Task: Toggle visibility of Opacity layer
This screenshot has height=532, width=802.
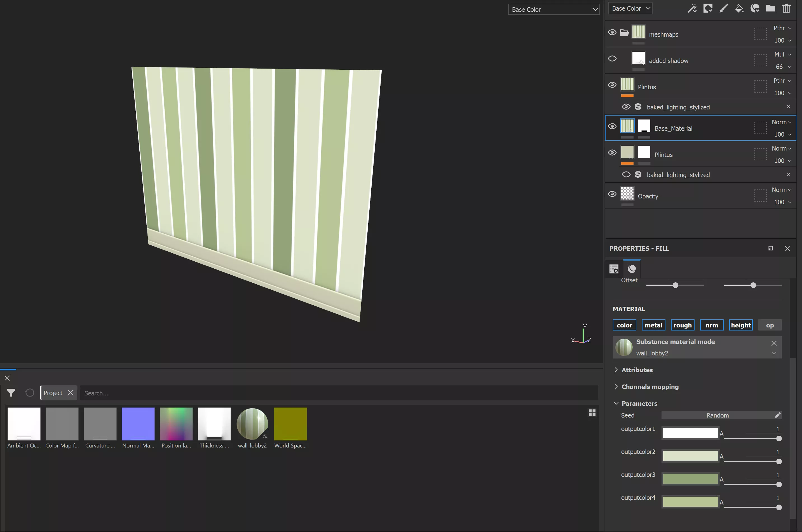Action: click(612, 194)
